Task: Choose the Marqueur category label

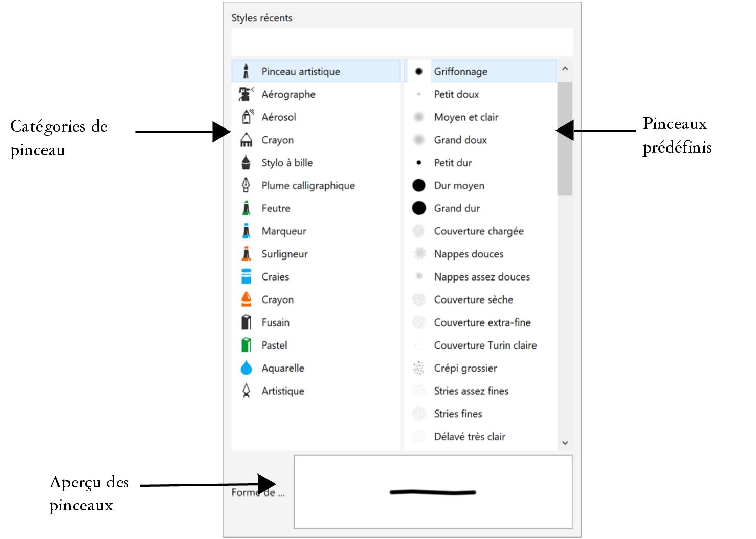Action: point(284,231)
